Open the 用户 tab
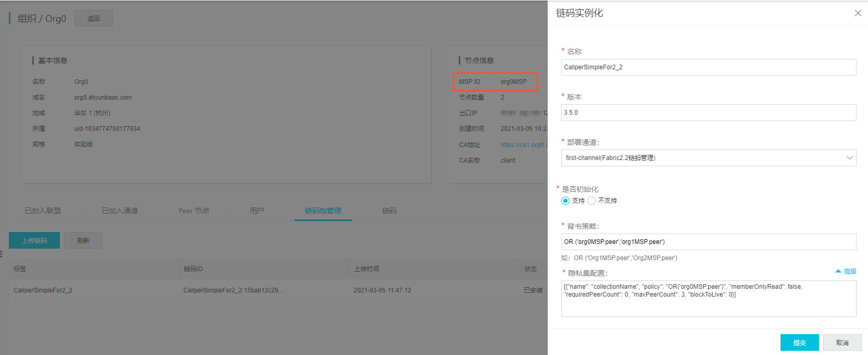 point(257,211)
